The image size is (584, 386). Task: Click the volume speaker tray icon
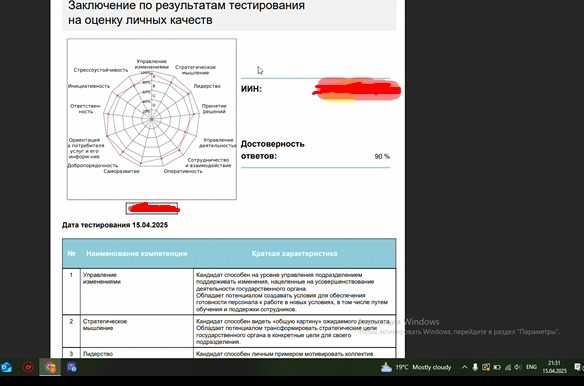[517, 367]
